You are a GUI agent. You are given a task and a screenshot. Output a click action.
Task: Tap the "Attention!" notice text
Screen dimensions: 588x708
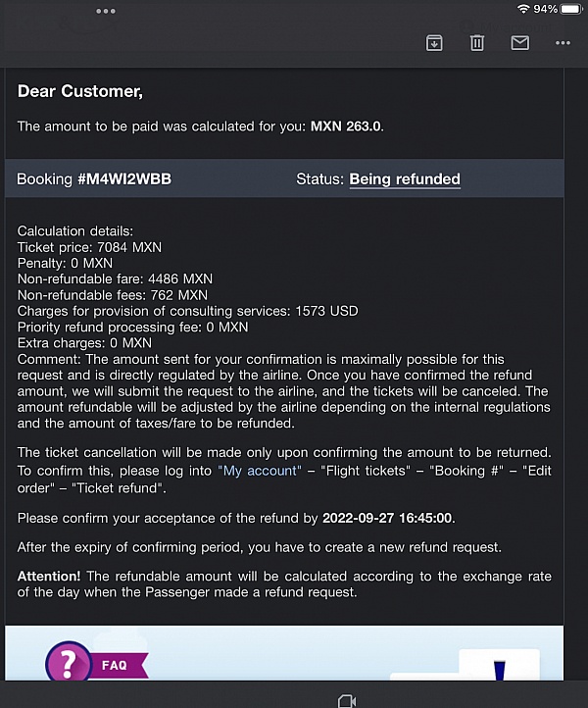48,576
